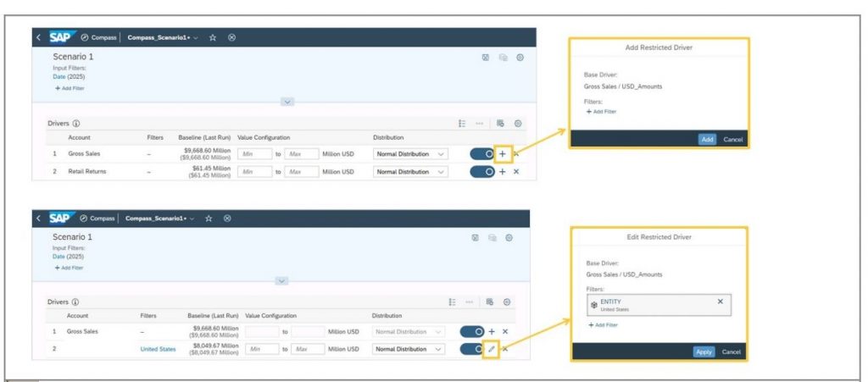Image resolution: width=868 pixels, height=382 pixels.
Task: Click the plus icon on Gross Sales row in top panel
Action: coord(502,154)
